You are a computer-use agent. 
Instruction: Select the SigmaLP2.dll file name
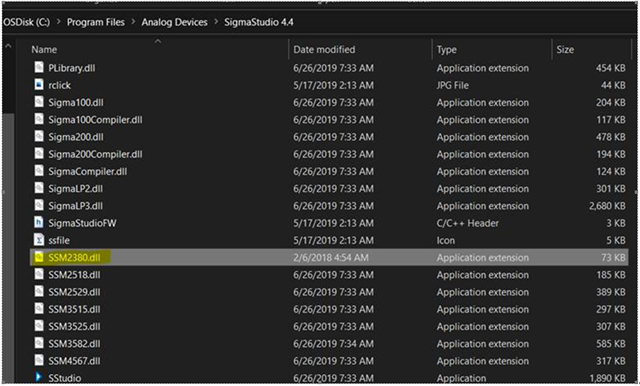click(x=75, y=189)
